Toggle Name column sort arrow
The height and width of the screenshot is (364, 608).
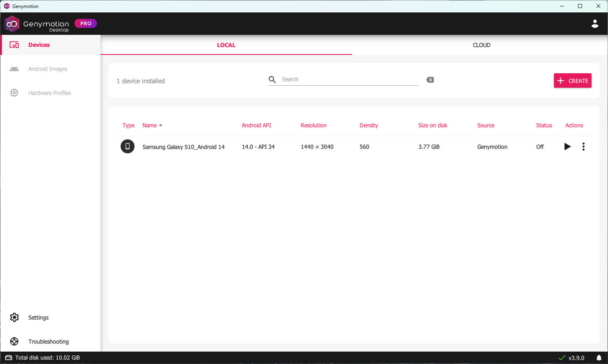(x=161, y=125)
